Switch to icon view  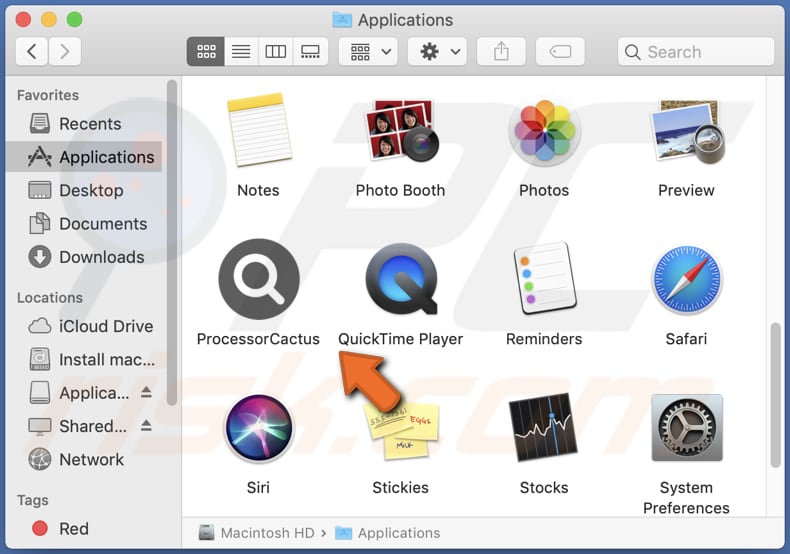tap(206, 51)
